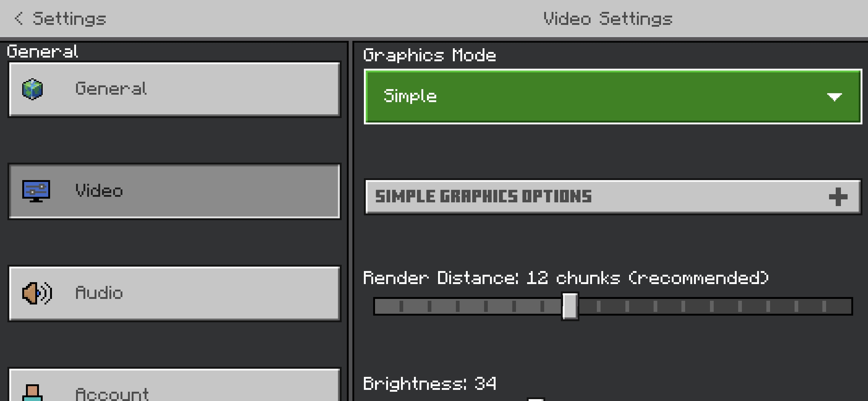
Task: Click the character icon for Account
Action: (x=33, y=393)
